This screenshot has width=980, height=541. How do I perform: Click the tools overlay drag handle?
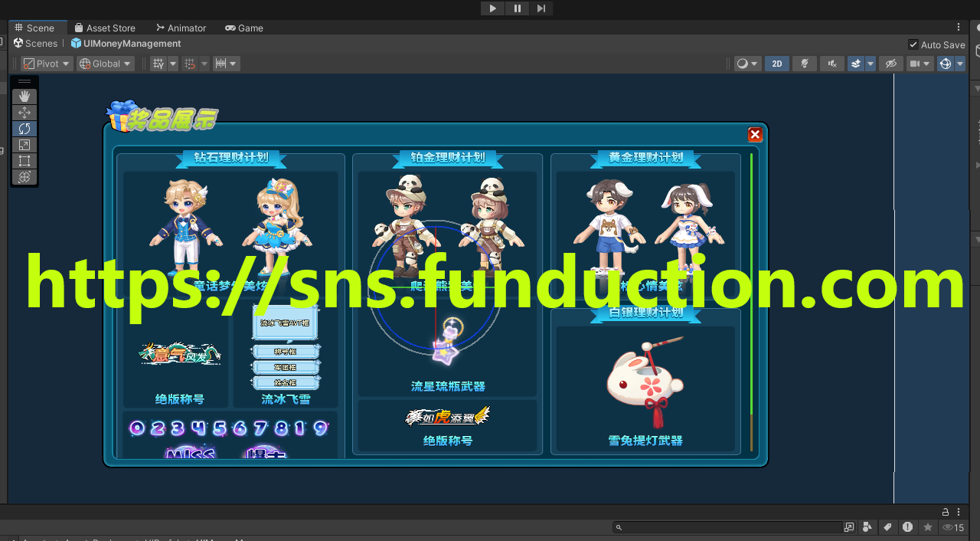(x=24, y=81)
